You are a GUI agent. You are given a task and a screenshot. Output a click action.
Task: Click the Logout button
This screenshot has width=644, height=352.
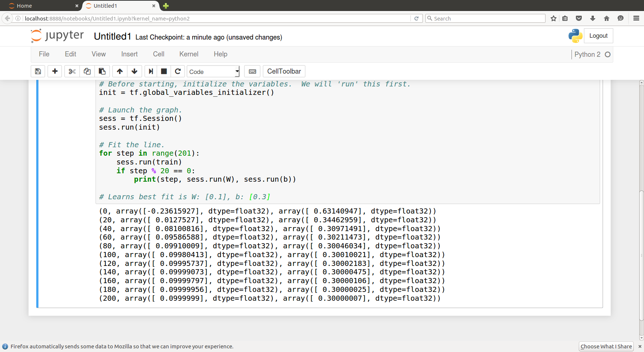coord(598,36)
